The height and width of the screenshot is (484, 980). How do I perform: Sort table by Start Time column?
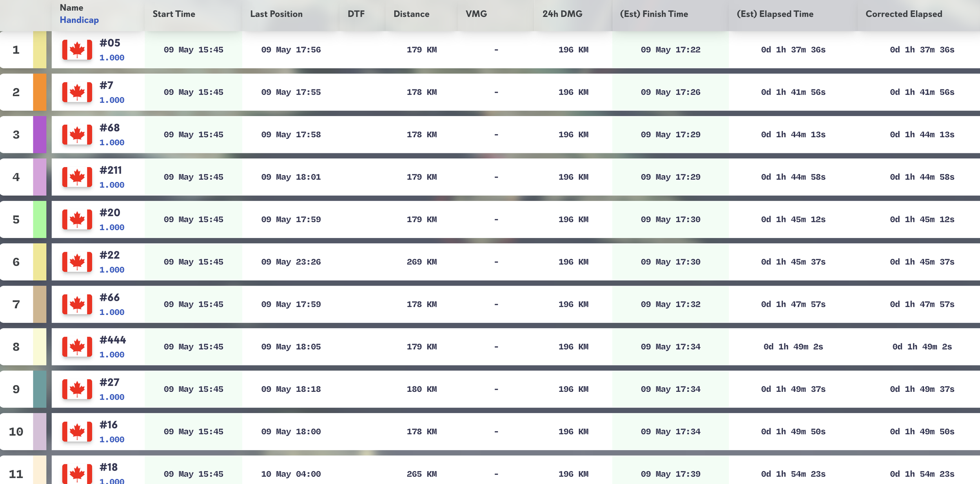[x=174, y=14]
